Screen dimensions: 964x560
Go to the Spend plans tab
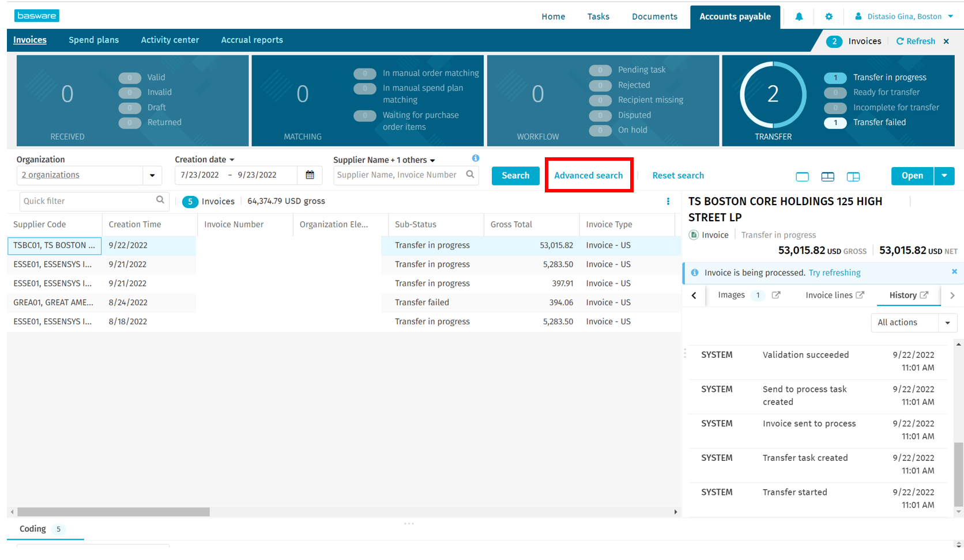click(x=93, y=40)
